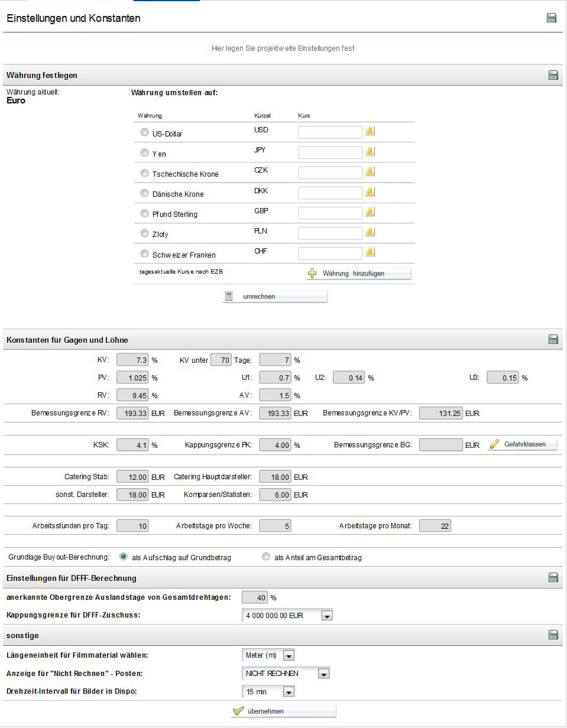Click the Arbeitsstunden pro Tag field
The width and height of the screenshot is (567, 728).
[133, 526]
